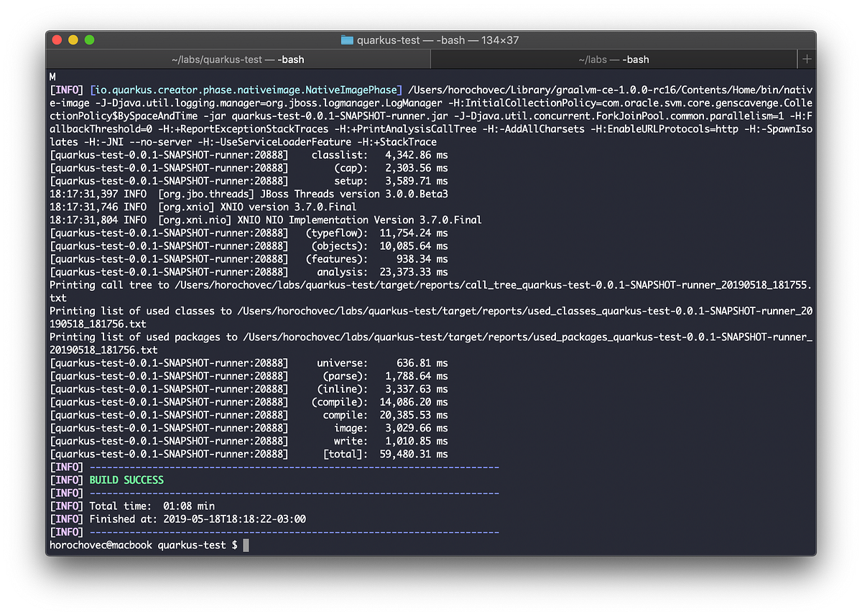Click 'XNIO NIO Implementation Version 3.7.0.Final' line

point(265,220)
